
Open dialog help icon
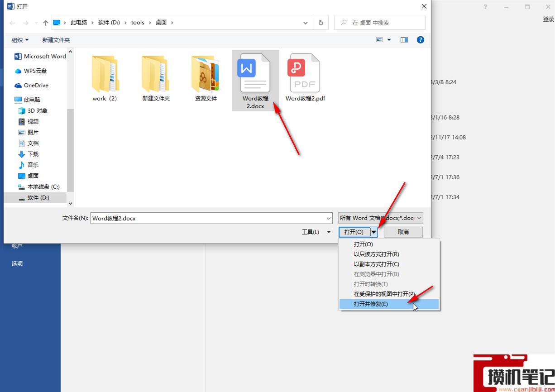[x=421, y=40]
